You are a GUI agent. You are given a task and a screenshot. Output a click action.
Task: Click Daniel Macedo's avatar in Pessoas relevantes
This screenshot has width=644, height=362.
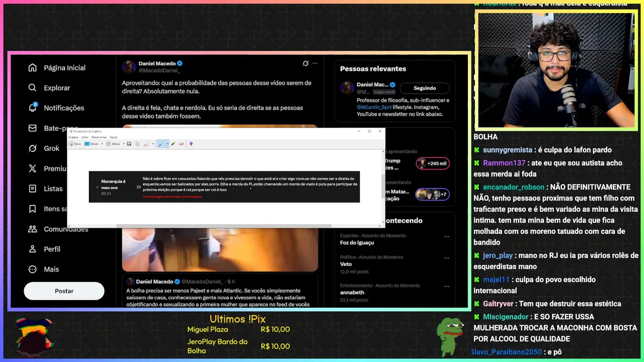point(347,88)
